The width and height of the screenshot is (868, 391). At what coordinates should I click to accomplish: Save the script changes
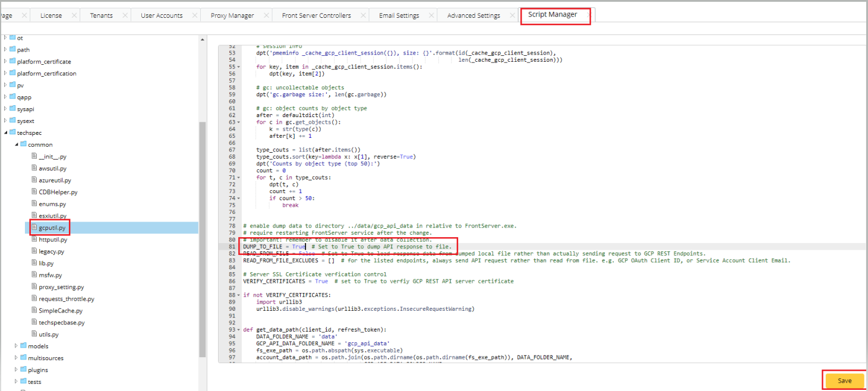pos(844,380)
